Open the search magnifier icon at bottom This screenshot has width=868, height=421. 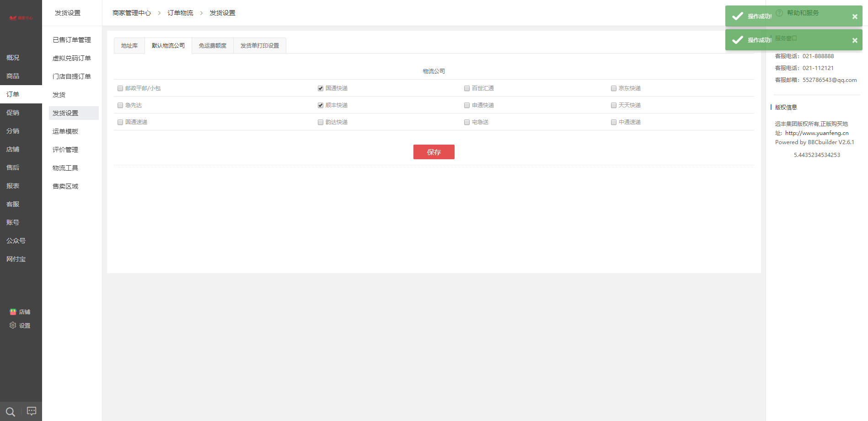(11, 411)
